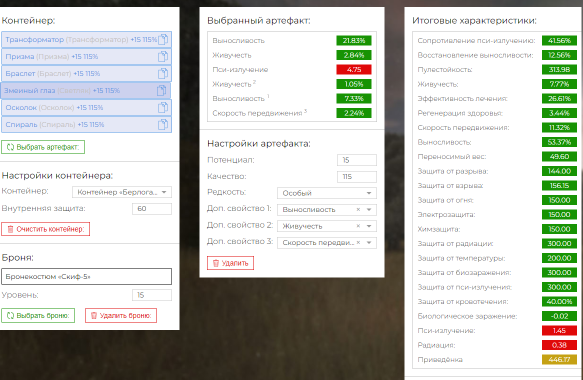
Task: Click the red 0.38 Радиация value
Action: click(x=559, y=345)
